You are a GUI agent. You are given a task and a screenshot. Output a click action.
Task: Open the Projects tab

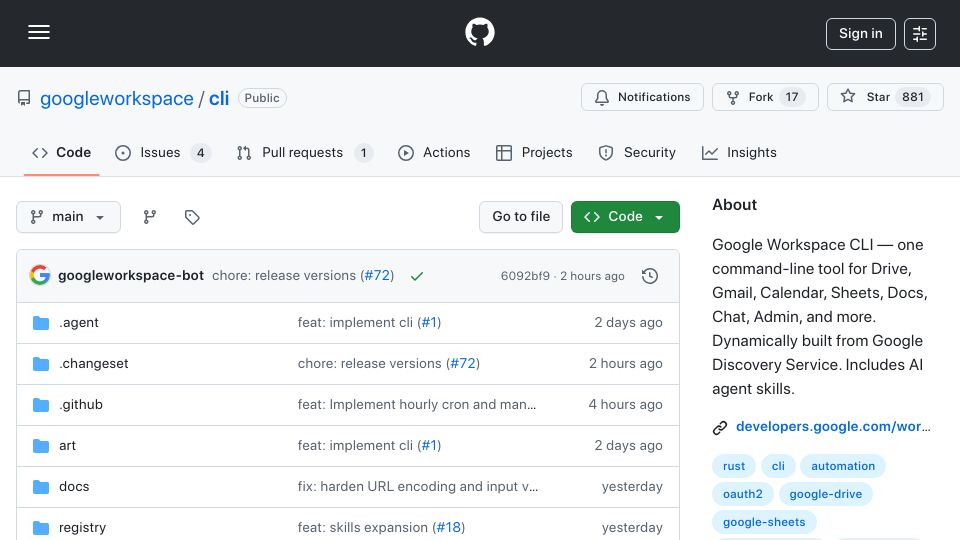pos(534,152)
